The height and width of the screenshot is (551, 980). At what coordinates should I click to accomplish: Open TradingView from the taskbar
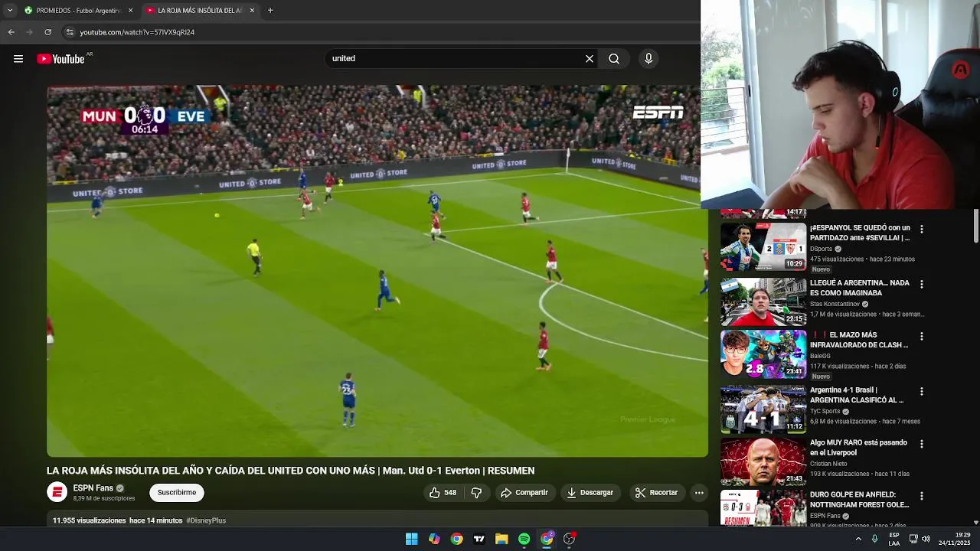click(479, 539)
